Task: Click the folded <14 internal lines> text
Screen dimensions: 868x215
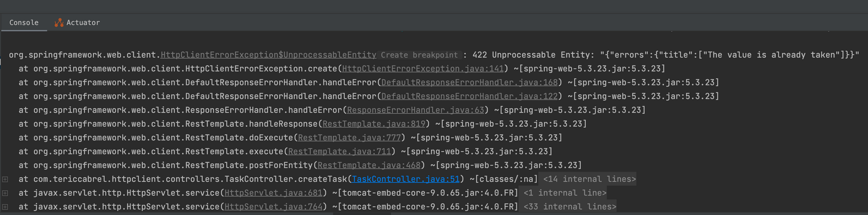Action: [x=590, y=179]
